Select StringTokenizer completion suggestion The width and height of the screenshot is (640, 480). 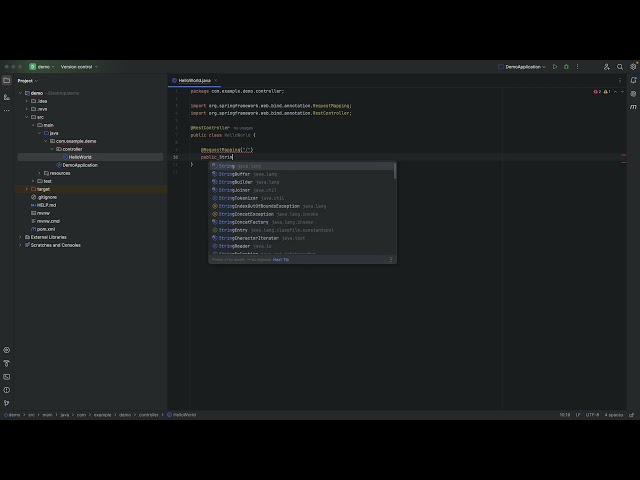click(x=302, y=198)
